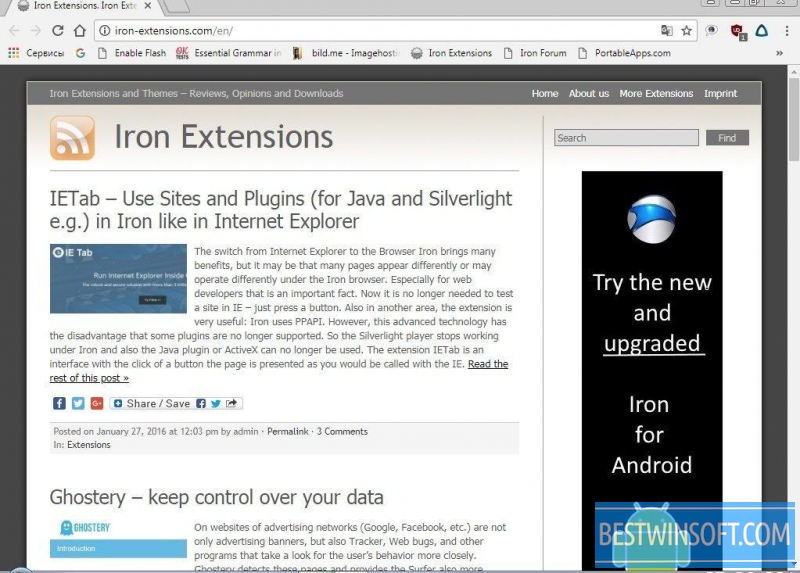Viewport: 800px width, 573px height.
Task: Open the Apps grid icon in bookmarks bar
Action: click(x=14, y=53)
